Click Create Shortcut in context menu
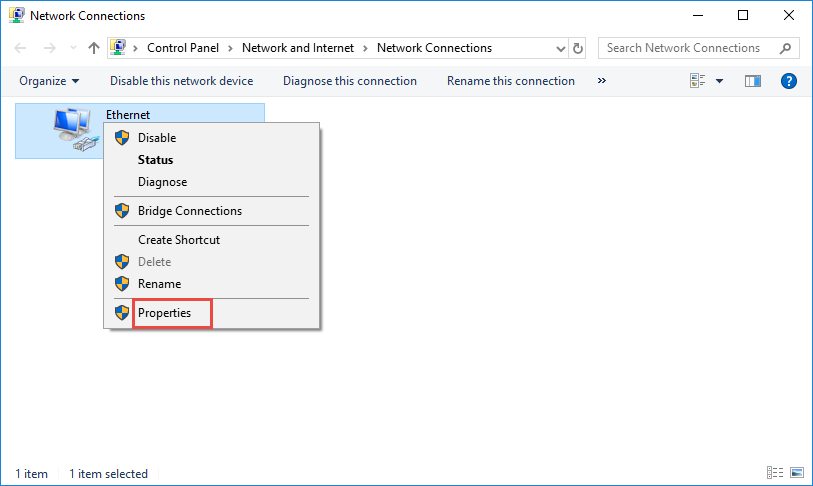This screenshot has width=813, height=486. (x=178, y=240)
